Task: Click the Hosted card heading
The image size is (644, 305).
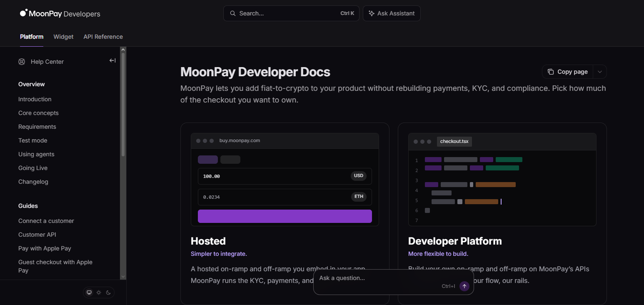Action: point(208,241)
